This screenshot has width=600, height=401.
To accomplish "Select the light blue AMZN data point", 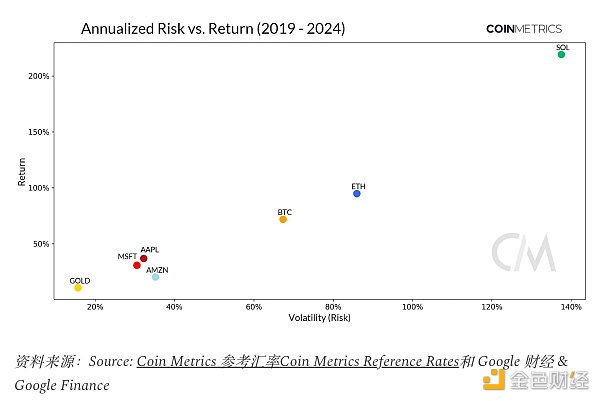I will pyautogui.click(x=155, y=277).
